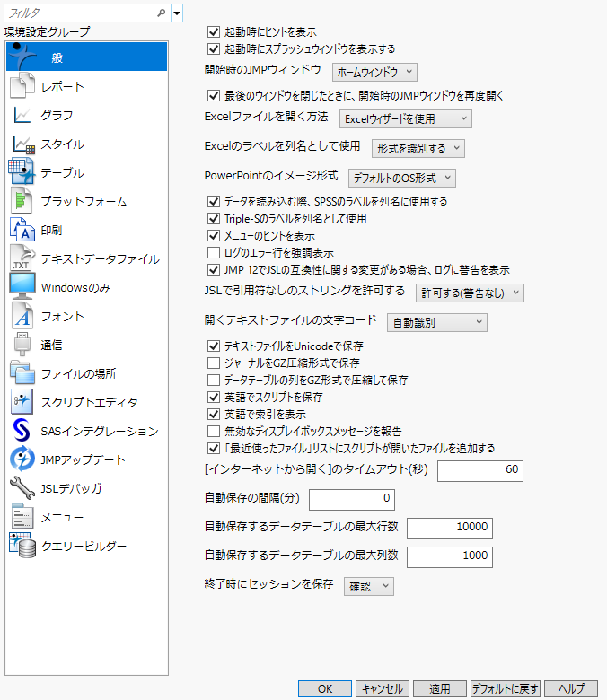Open the レポート group icon
The image size is (607, 700).
(22, 85)
